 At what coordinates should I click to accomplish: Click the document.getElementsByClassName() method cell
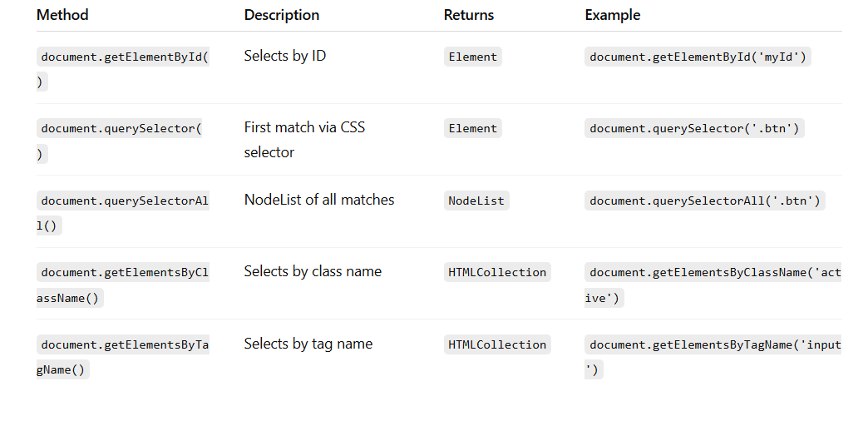pos(123,285)
